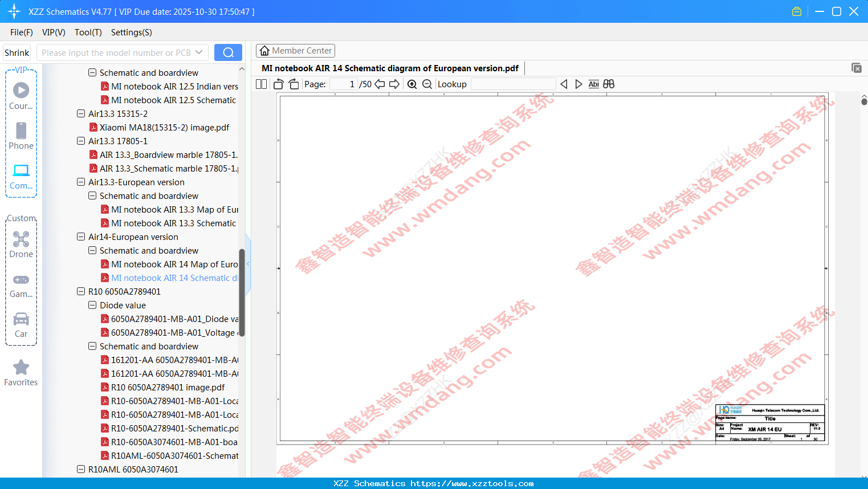Image resolution: width=868 pixels, height=489 pixels.
Task: Collapse the Air13.3 15315-2 node
Action: (x=81, y=113)
